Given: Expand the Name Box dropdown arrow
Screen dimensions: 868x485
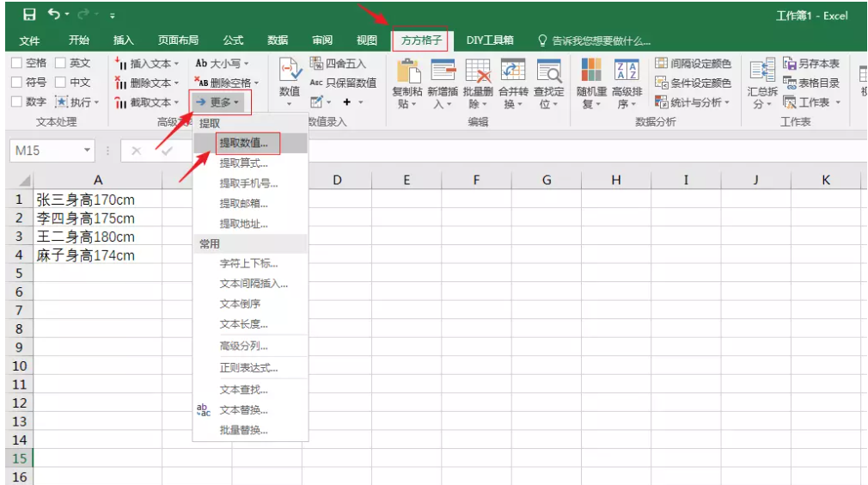Looking at the screenshot, I should 87,151.
